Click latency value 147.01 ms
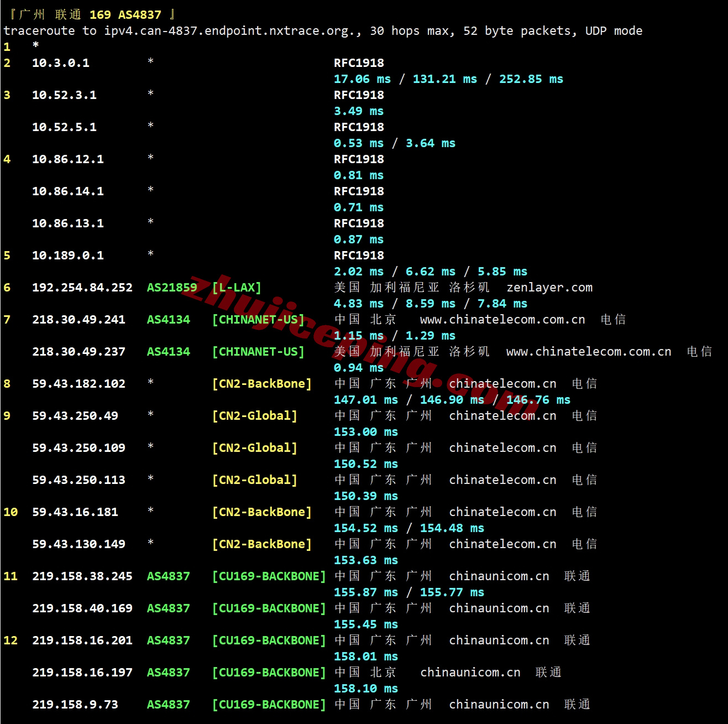 click(x=366, y=400)
